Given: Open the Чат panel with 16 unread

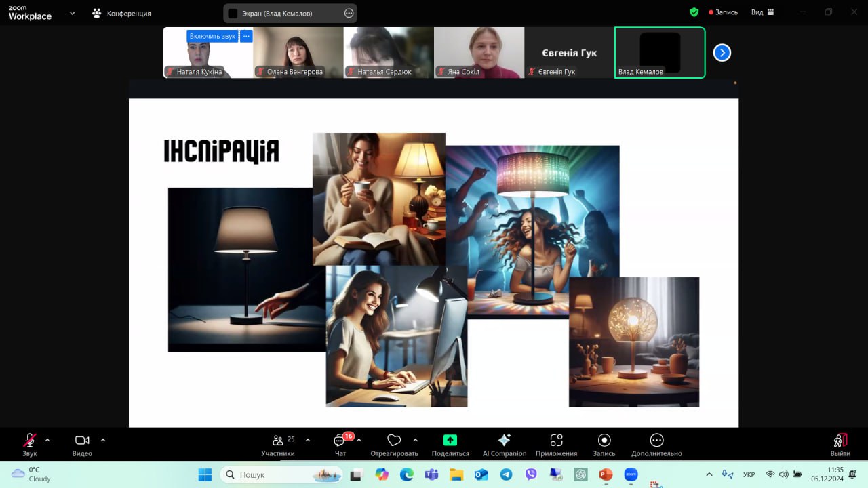Looking at the screenshot, I should 340,441.
